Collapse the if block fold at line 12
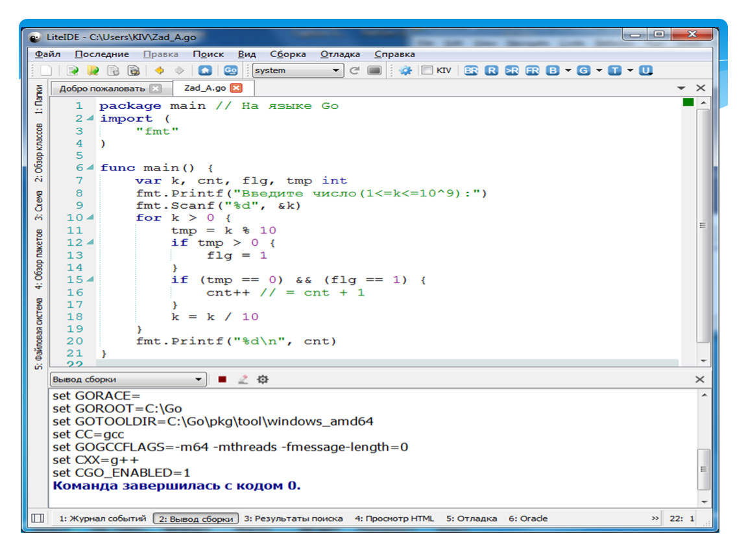 coord(90,242)
